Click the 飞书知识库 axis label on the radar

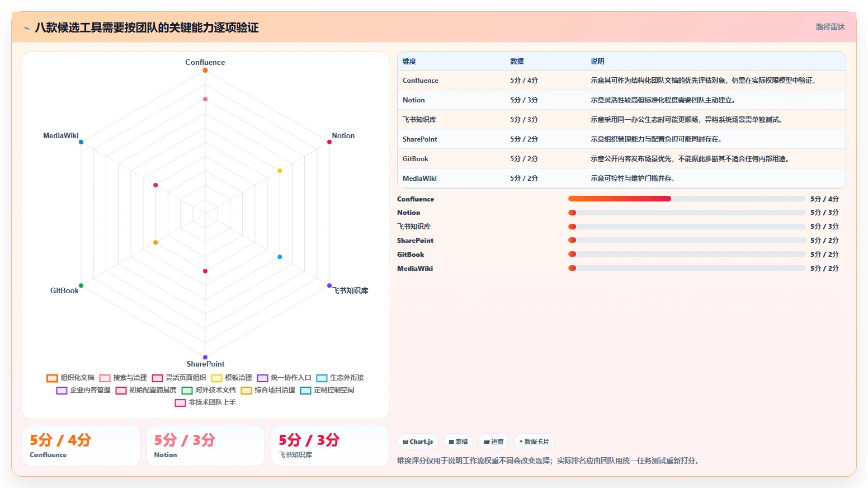pos(351,290)
